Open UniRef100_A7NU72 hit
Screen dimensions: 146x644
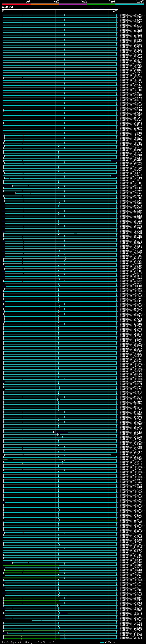(131, 77)
